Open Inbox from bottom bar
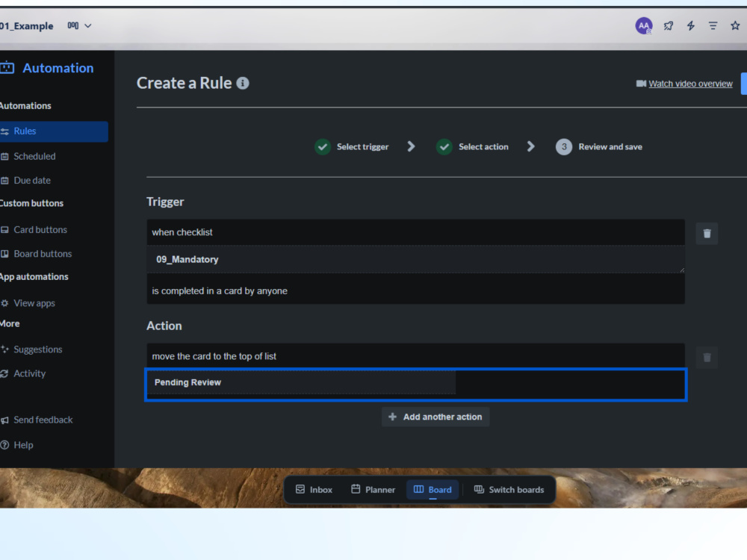This screenshot has height=560, width=747. pyautogui.click(x=314, y=490)
